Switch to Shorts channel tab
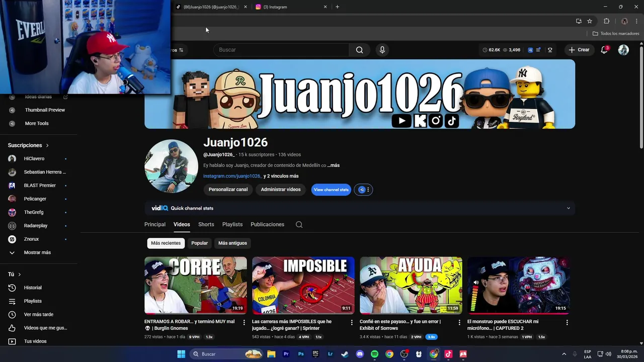 click(x=206, y=225)
